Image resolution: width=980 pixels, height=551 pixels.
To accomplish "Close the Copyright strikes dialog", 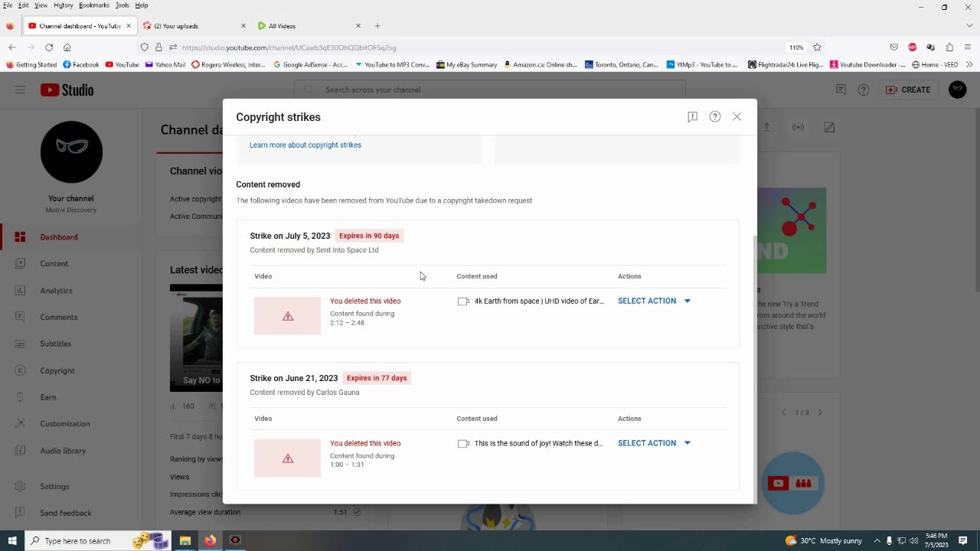I will [737, 116].
